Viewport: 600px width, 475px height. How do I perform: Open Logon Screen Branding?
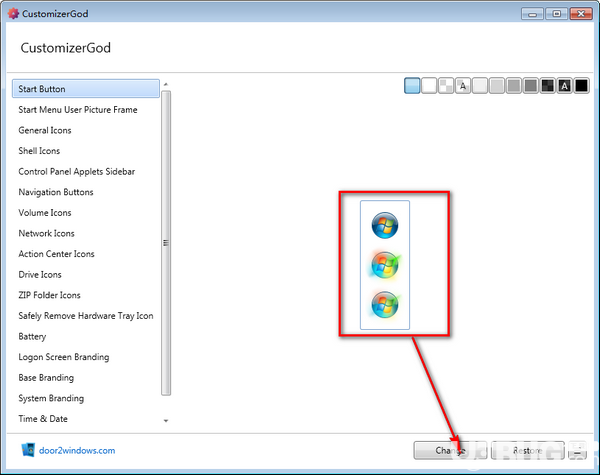click(64, 357)
